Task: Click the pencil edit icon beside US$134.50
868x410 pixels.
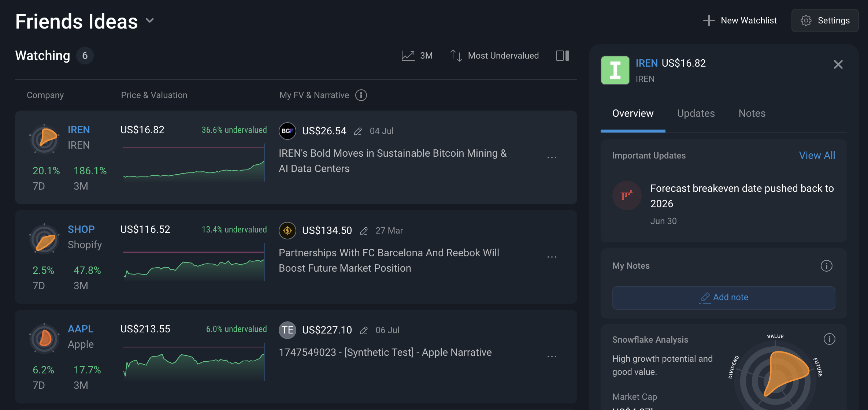Action: [x=364, y=231]
